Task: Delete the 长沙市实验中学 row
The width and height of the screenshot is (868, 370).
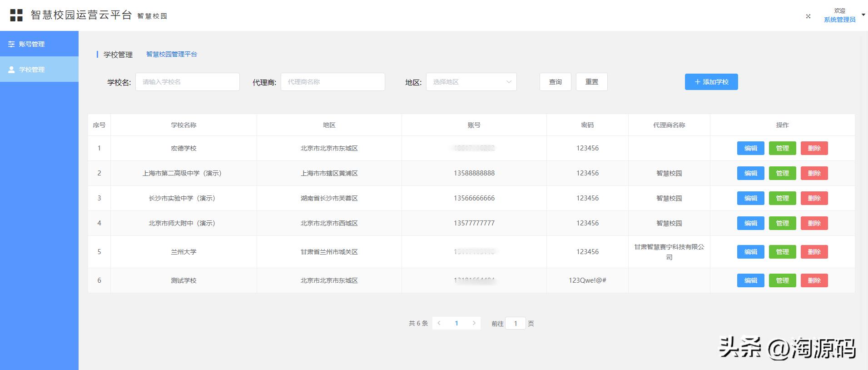Action: [814, 198]
